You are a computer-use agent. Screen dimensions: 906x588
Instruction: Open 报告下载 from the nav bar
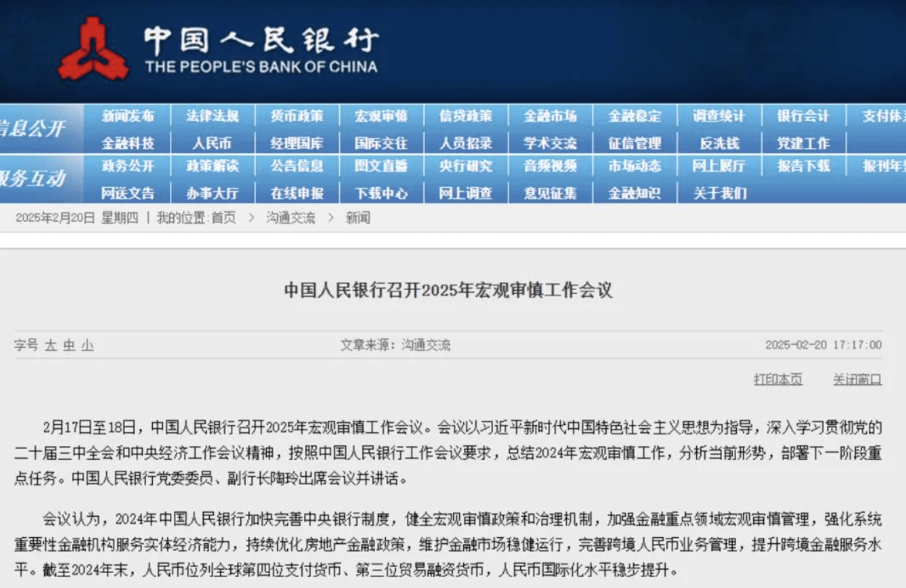point(803,166)
